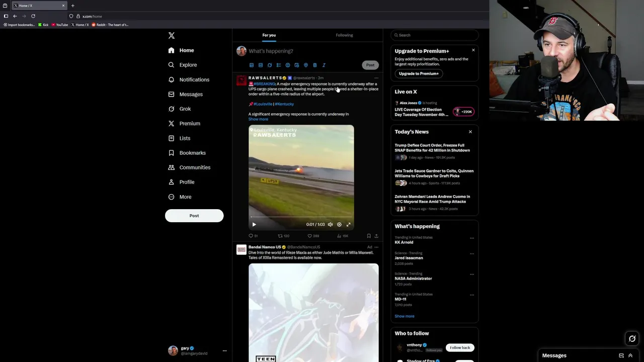Expand the RAWSALERTS post with Show more
The width and height of the screenshot is (644, 362).
[x=258, y=119]
